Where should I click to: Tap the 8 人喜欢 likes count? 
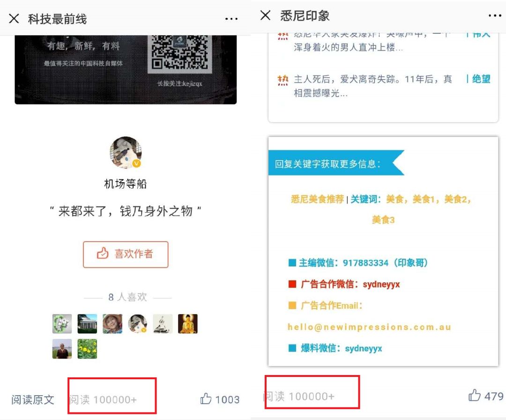(x=127, y=297)
